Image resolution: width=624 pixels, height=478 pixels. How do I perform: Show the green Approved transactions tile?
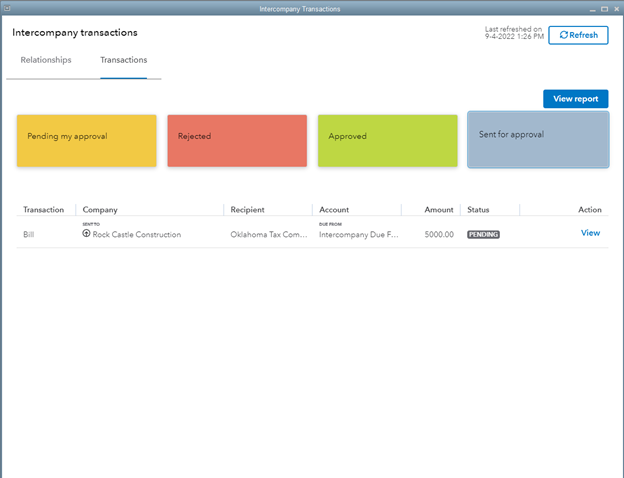click(387, 140)
